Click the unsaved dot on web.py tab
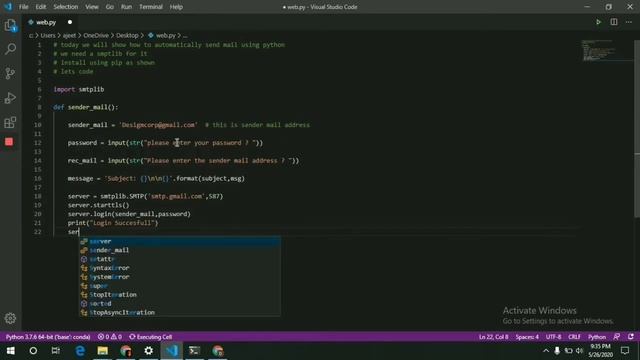640x360 pixels. (70, 22)
